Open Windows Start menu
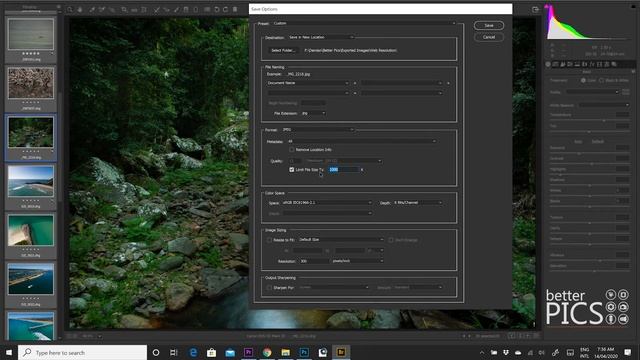Screen dimensions: 640x360 tap(9, 352)
